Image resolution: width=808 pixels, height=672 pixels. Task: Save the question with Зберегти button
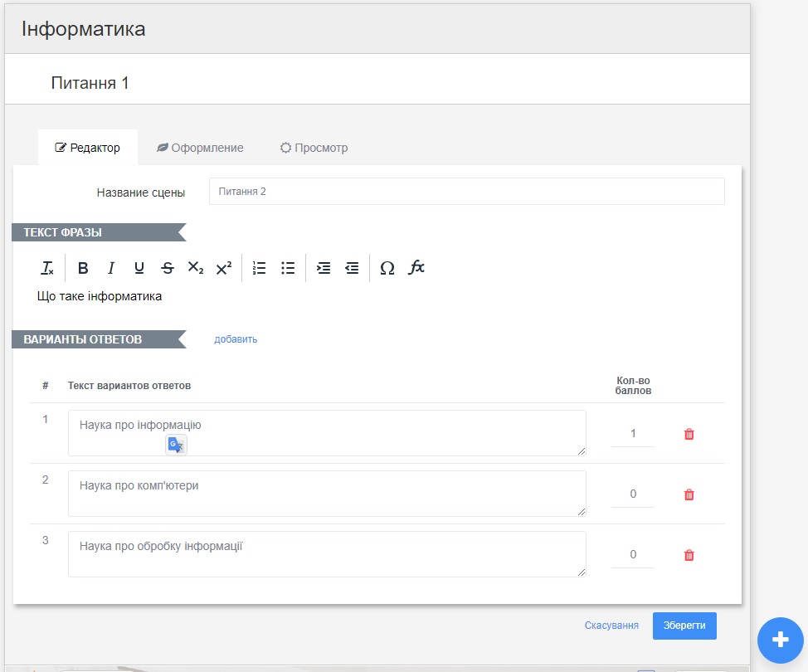[684, 626]
